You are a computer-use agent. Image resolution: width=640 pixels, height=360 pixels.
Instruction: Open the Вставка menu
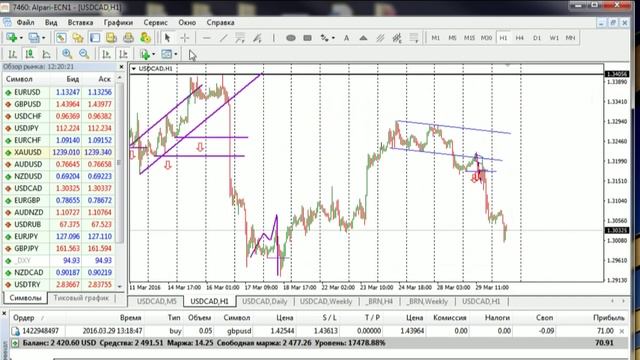80,22
